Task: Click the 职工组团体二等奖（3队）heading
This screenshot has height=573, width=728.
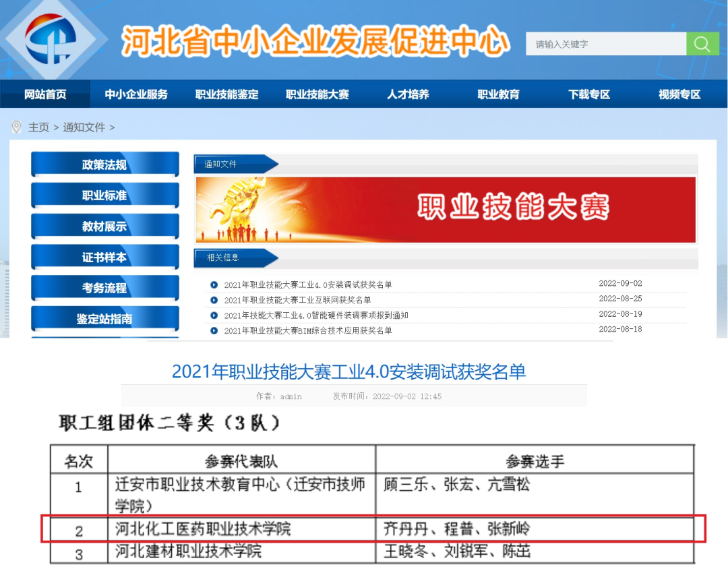Action: click(x=170, y=423)
